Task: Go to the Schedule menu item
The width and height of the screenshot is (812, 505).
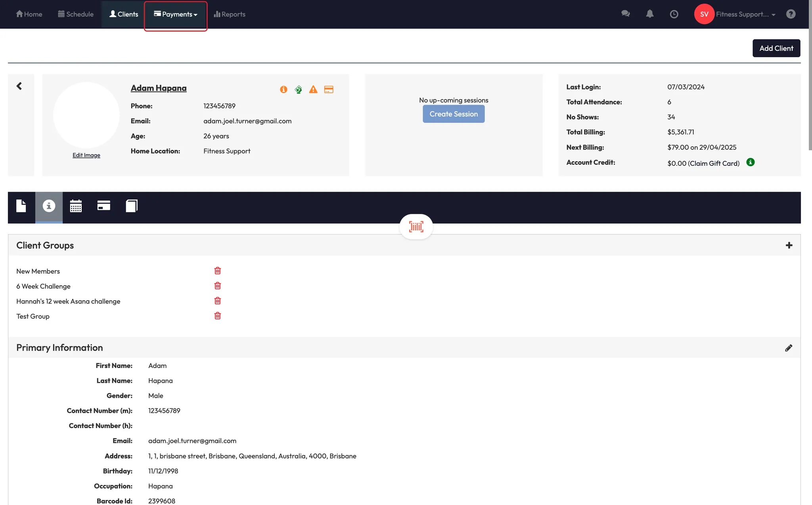Action: point(76,14)
